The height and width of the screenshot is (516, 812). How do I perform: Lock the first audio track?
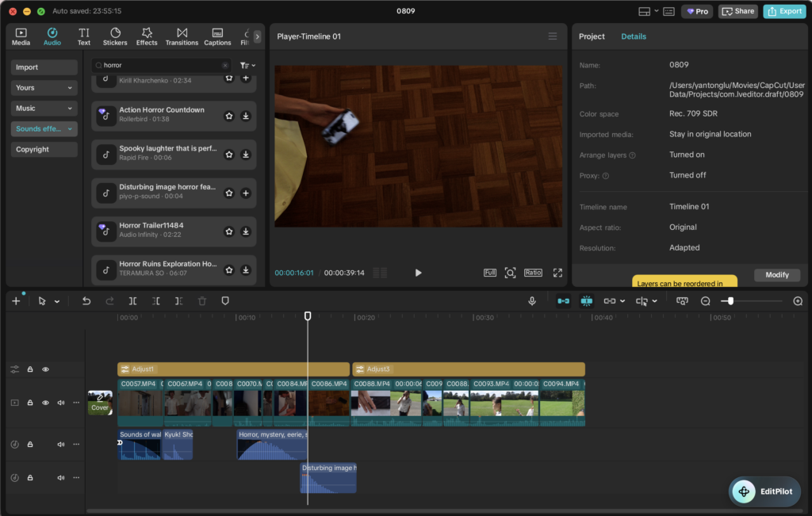(x=30, y=444)
